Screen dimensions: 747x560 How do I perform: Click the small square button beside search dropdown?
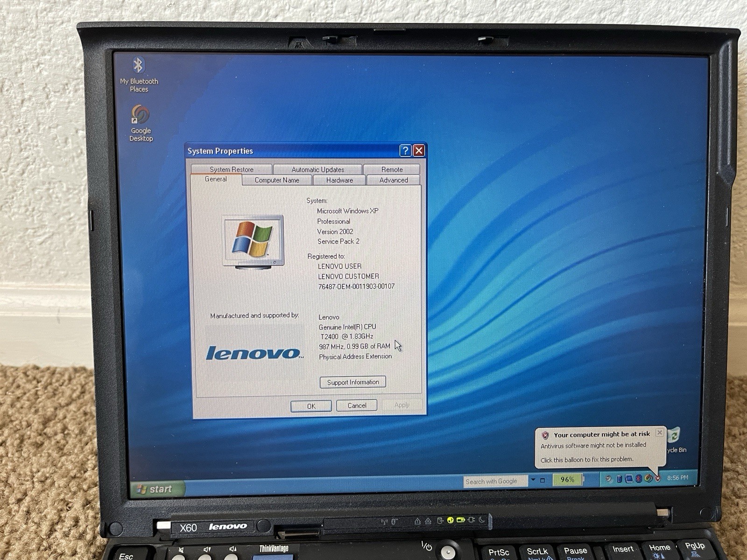[x=543, y=480]
